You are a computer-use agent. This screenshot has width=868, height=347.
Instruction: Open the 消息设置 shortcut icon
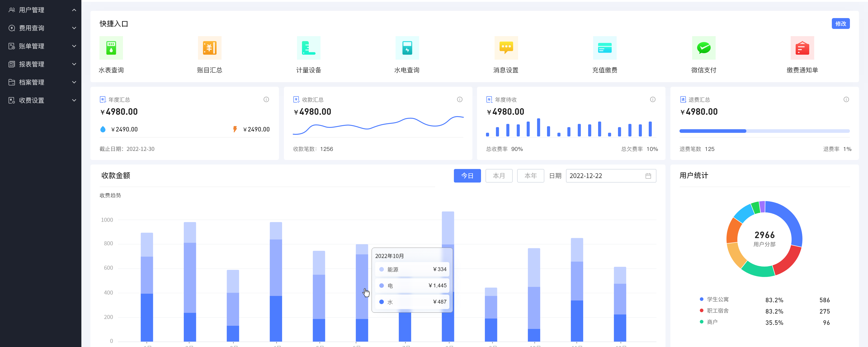pos(506,48)
